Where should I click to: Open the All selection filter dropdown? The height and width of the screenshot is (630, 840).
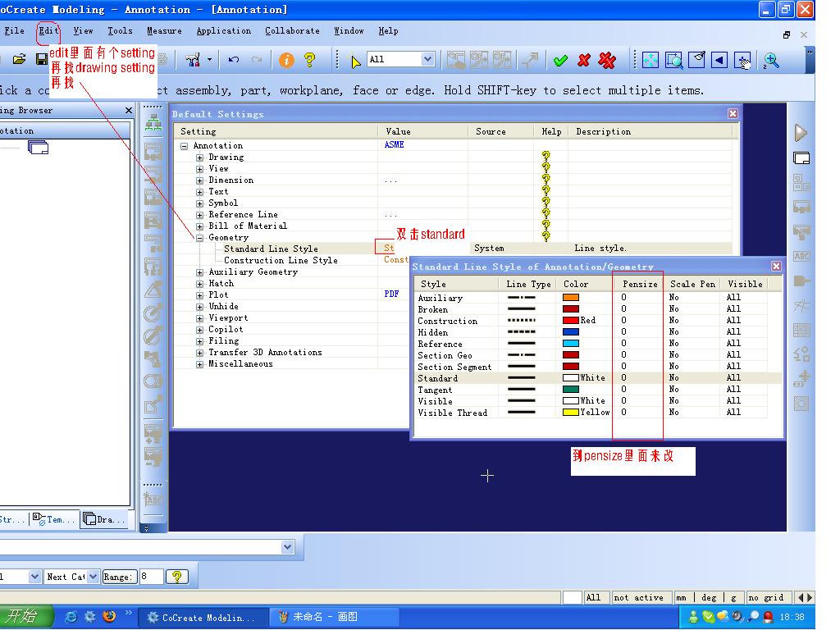pyautogui.click(x=427, y=59)
